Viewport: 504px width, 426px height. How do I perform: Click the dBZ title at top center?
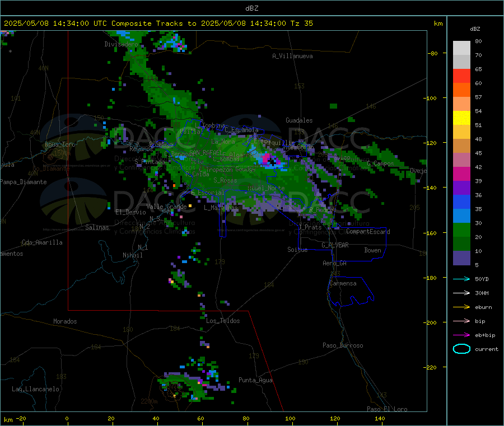pos(251,8)
